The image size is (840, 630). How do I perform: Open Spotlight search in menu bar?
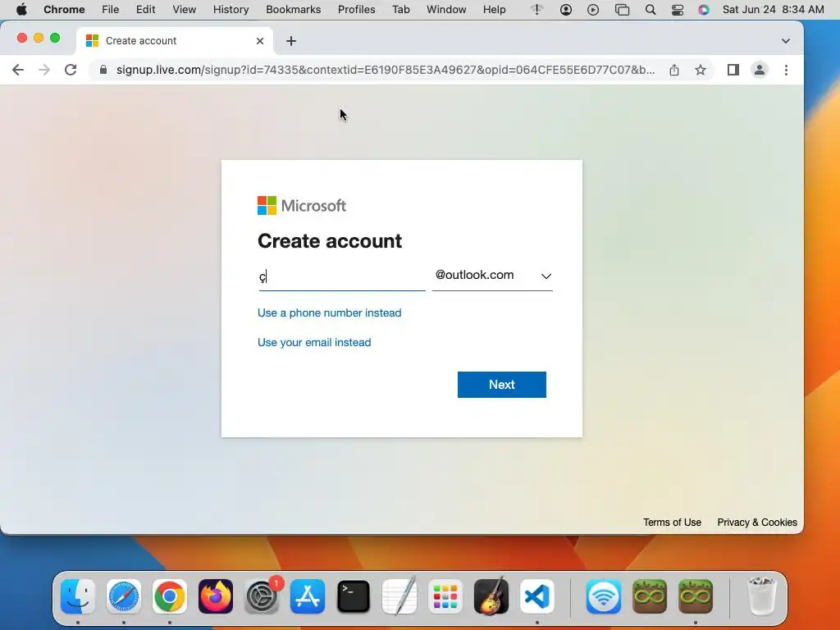click(x=651, y=10)
